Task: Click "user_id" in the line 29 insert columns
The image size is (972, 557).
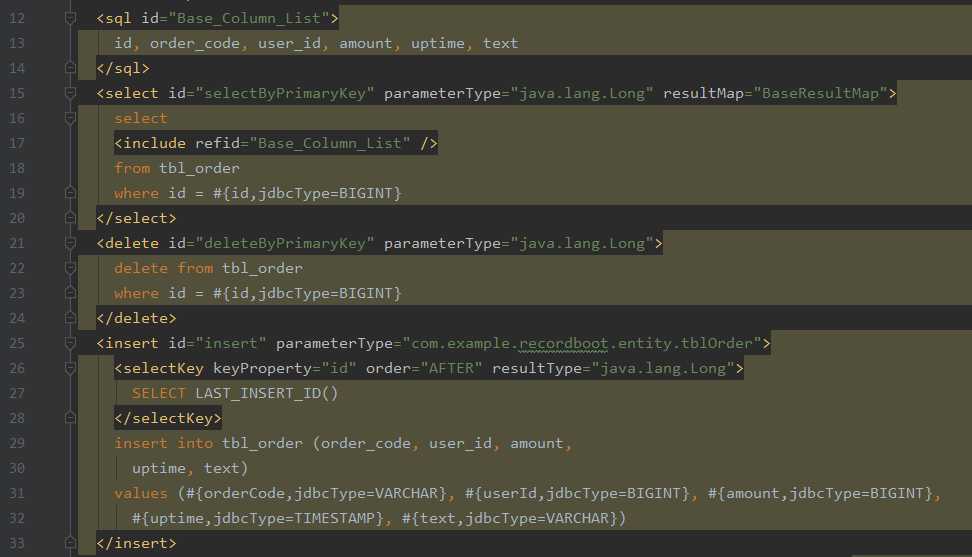Action: 460,444
